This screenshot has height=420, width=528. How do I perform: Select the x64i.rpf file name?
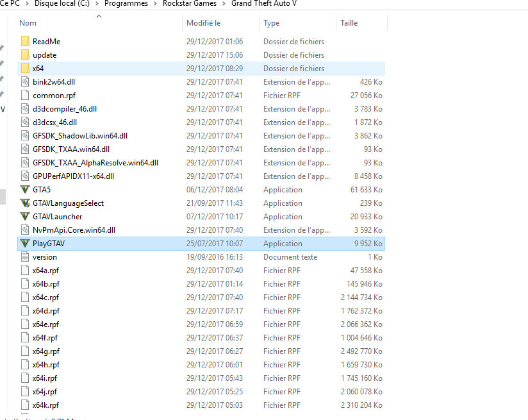45,378
